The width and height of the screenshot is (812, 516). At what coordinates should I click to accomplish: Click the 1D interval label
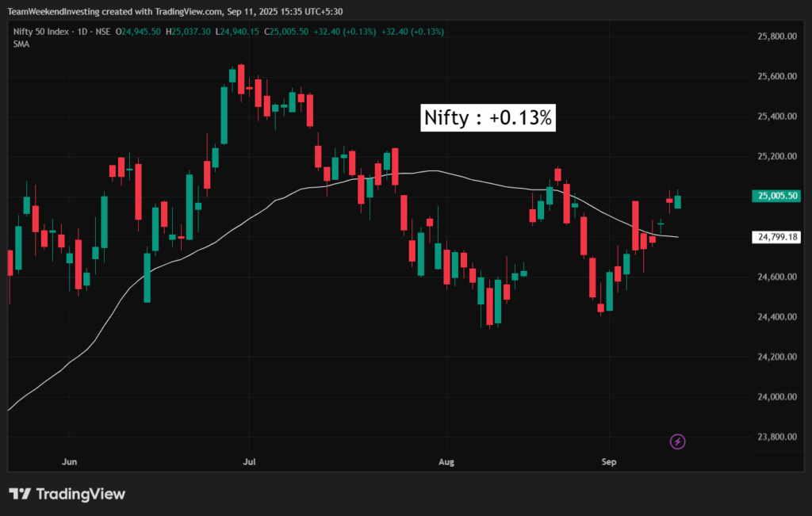[x=82, y=32]
